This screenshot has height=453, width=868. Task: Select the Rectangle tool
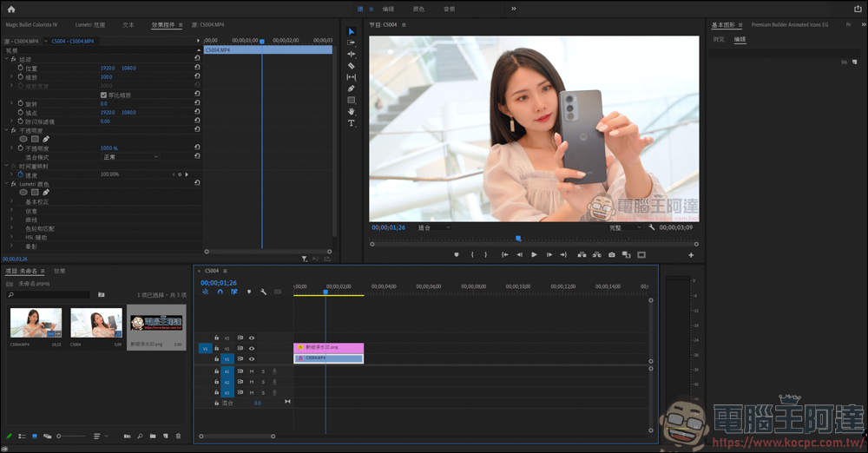(x=351, y=101)
